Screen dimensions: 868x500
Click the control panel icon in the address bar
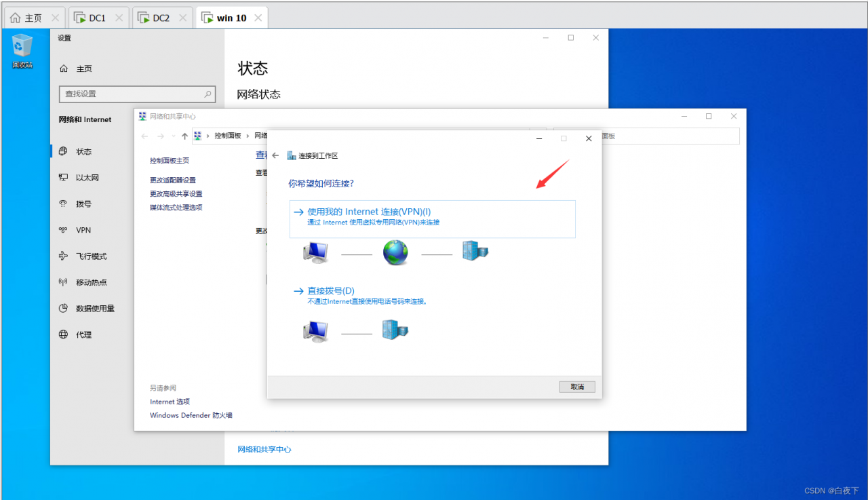tap(198, 136)
